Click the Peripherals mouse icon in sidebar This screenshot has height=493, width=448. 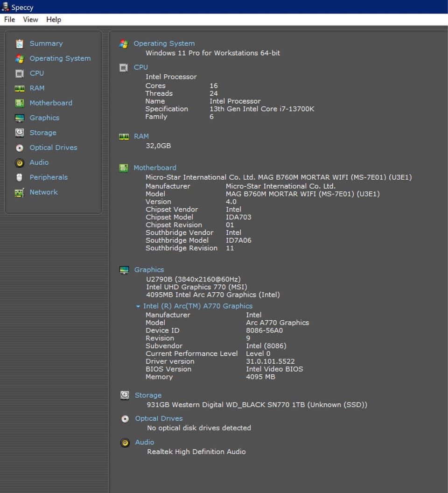click(x=19, y=177)
